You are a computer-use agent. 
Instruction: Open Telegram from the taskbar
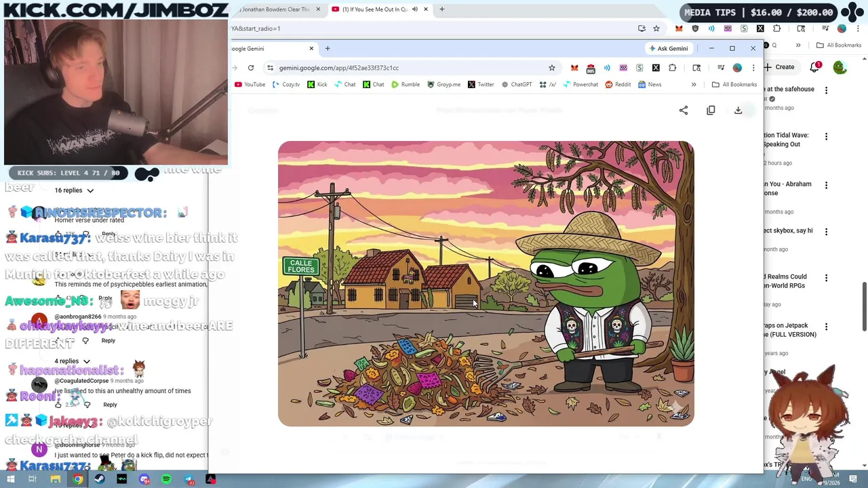(189, 479)
